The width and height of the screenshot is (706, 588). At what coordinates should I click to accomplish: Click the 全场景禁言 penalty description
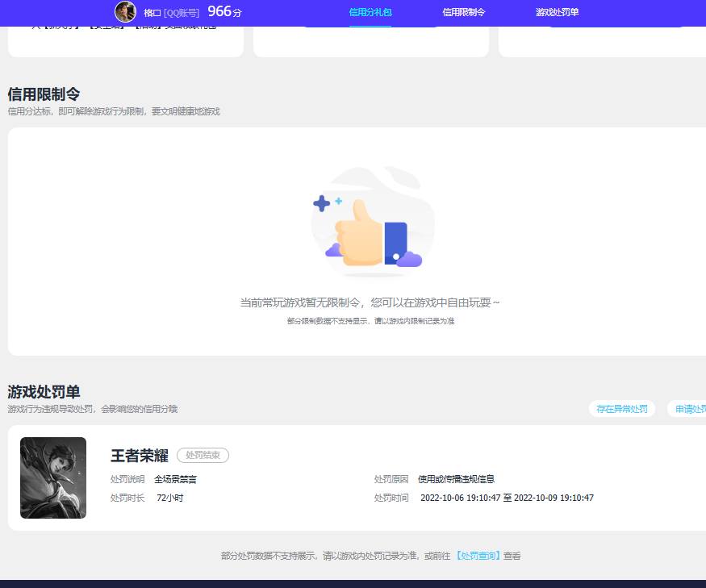(x=176, y=478)
